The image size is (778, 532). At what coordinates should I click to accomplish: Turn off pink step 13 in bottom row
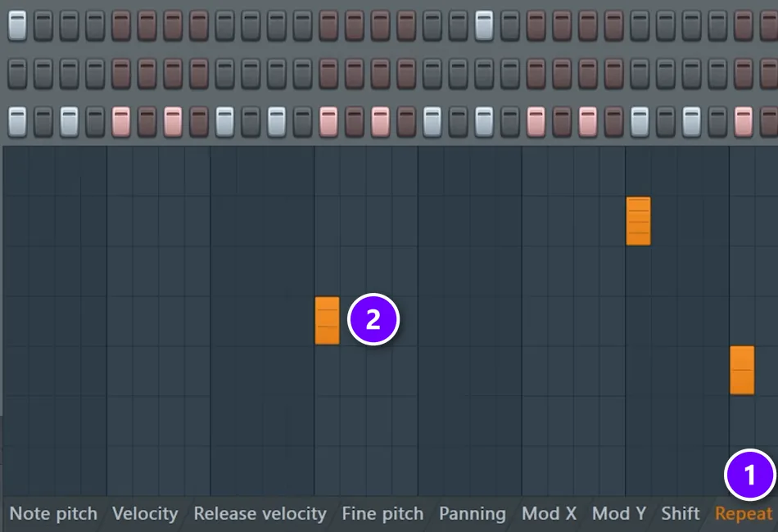[x=328, y=121]
